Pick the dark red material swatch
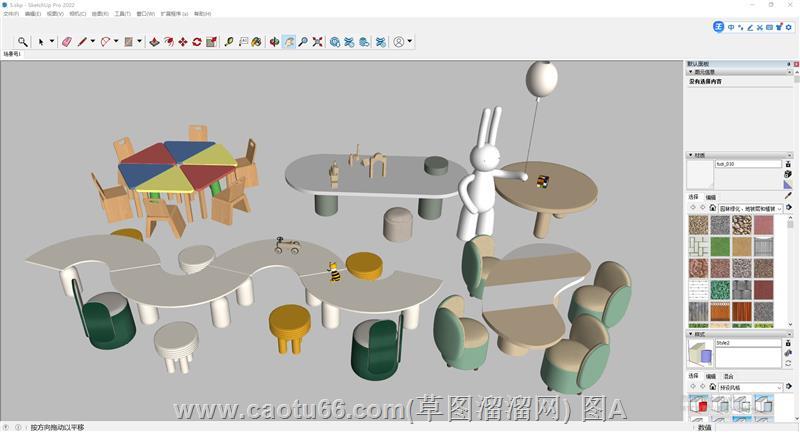 [x=764, y=290]
